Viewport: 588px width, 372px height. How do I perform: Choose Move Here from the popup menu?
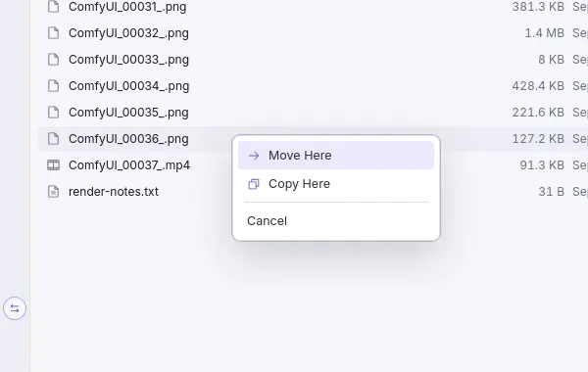(x=336, y=155)
